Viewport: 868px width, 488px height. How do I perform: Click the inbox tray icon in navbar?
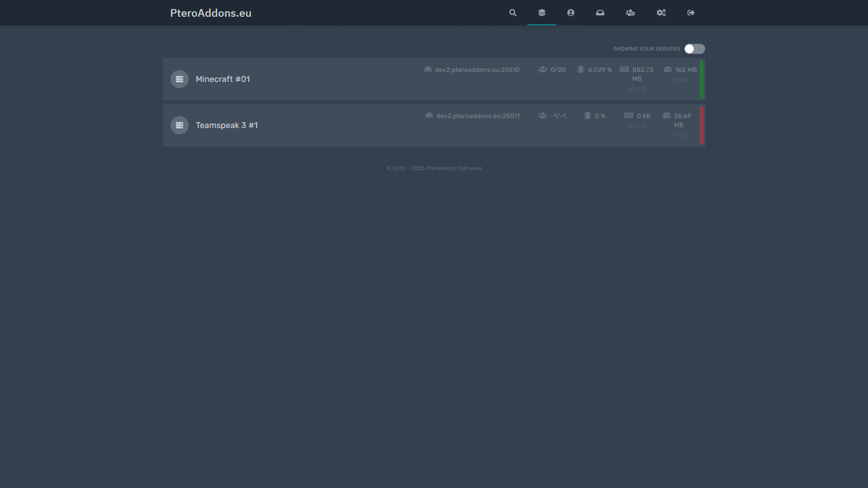click(x=600, y=13)
